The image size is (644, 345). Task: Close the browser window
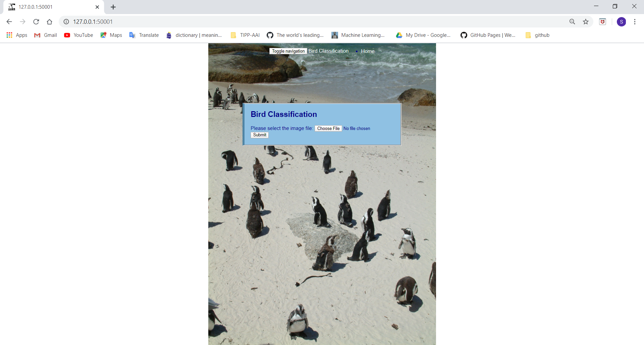pos(634,6)
